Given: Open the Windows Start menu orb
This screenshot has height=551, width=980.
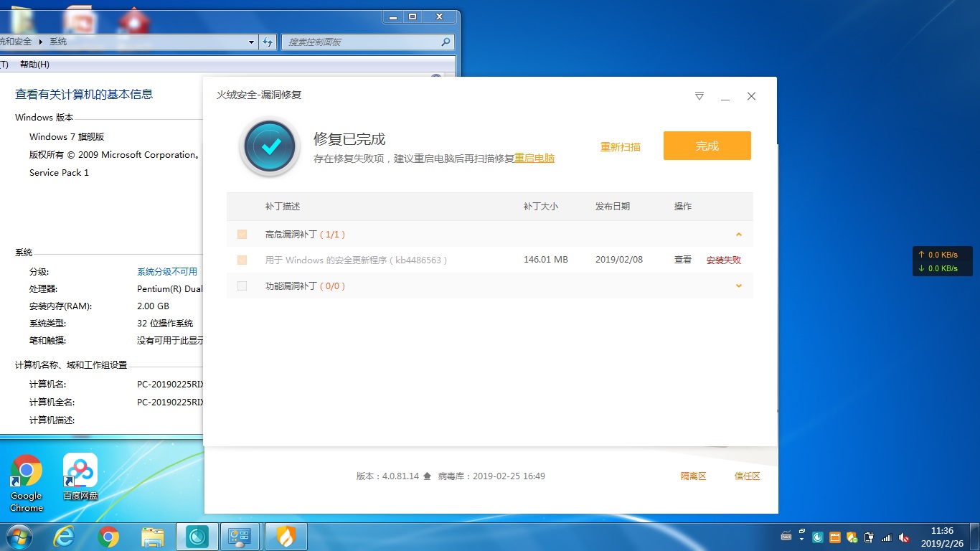Looking at the screenshot, I should coord(19,536).
